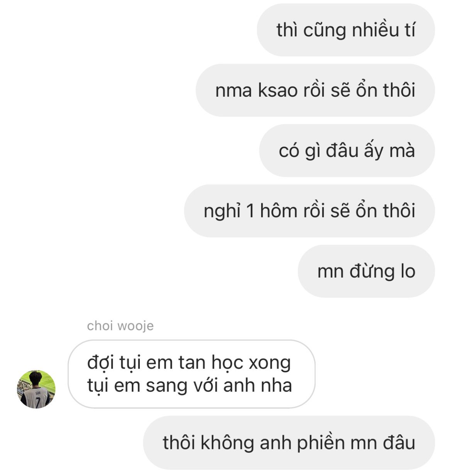Tap the last sent message at the bottom

[x=289, y=443]
